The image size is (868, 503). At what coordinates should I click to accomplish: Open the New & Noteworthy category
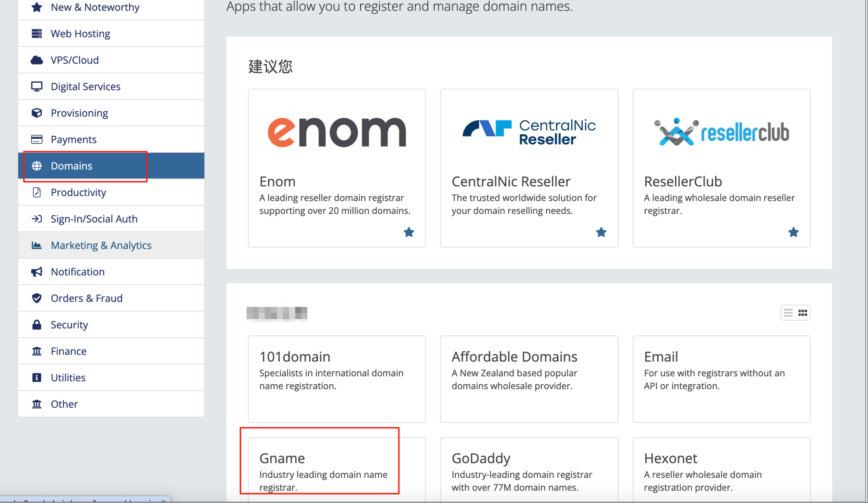click(x=111, y=7)
